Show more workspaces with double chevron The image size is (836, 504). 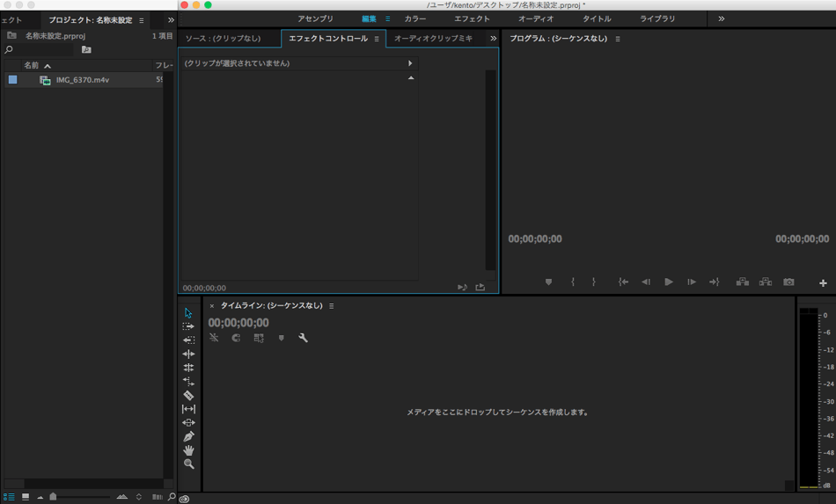click(721, 18)
